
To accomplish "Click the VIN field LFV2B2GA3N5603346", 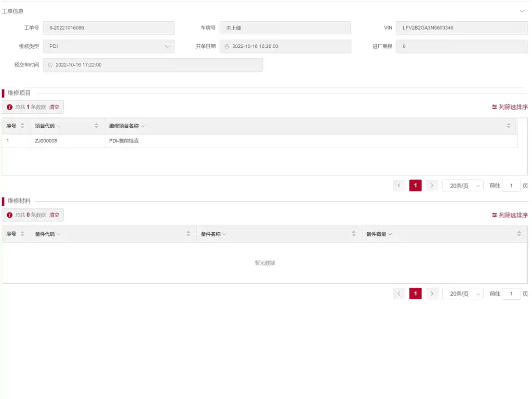I will pos(462,28).
